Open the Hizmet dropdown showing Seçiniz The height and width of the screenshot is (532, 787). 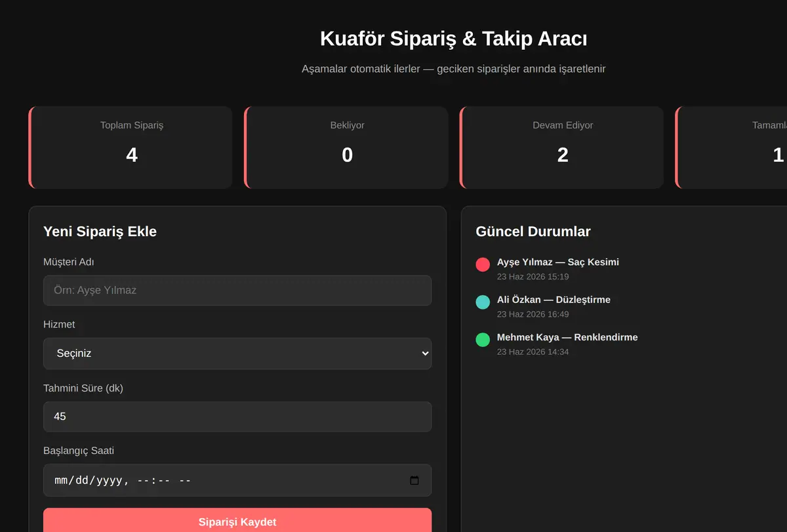click(x=237, y=354)
